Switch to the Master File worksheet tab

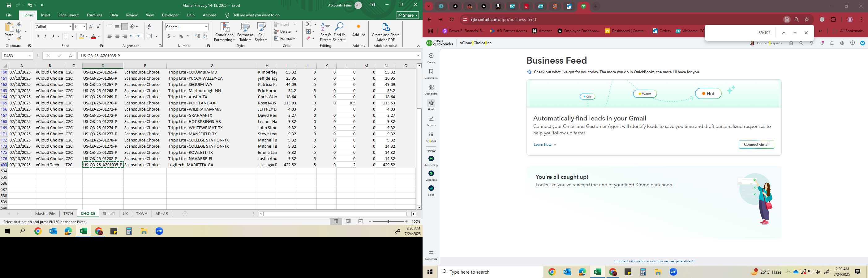pos(45,214)
